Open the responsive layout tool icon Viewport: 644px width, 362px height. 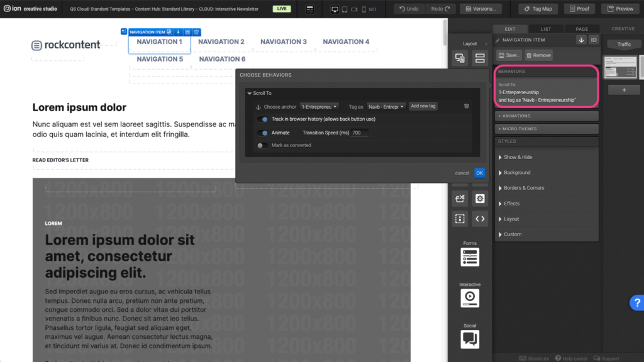click(460, 58)
